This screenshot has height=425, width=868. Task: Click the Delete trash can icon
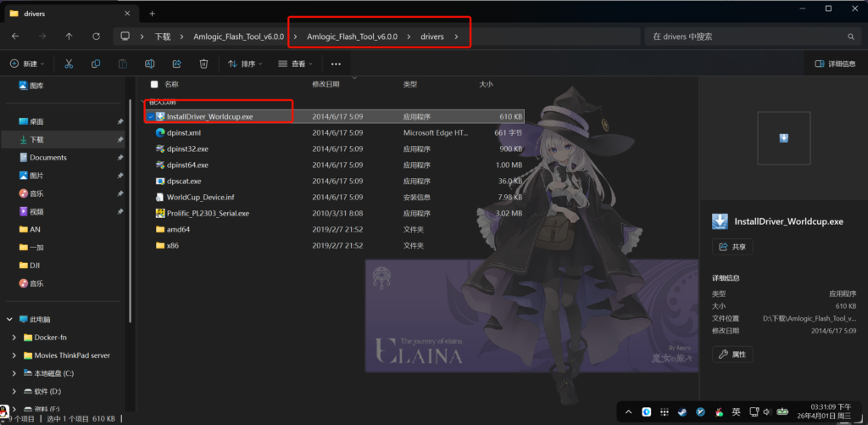pyautogui.click(x=203, y=64)
